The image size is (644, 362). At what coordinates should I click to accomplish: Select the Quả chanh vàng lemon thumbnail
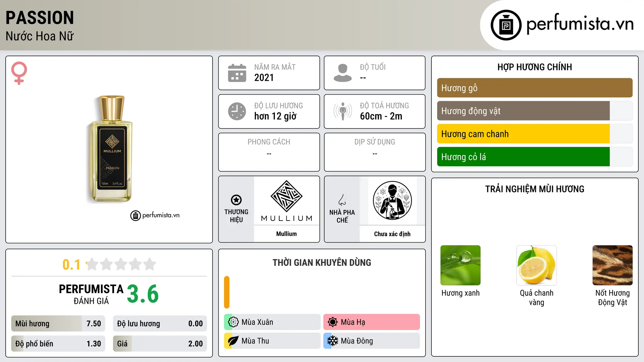click(x=536, y=265)
